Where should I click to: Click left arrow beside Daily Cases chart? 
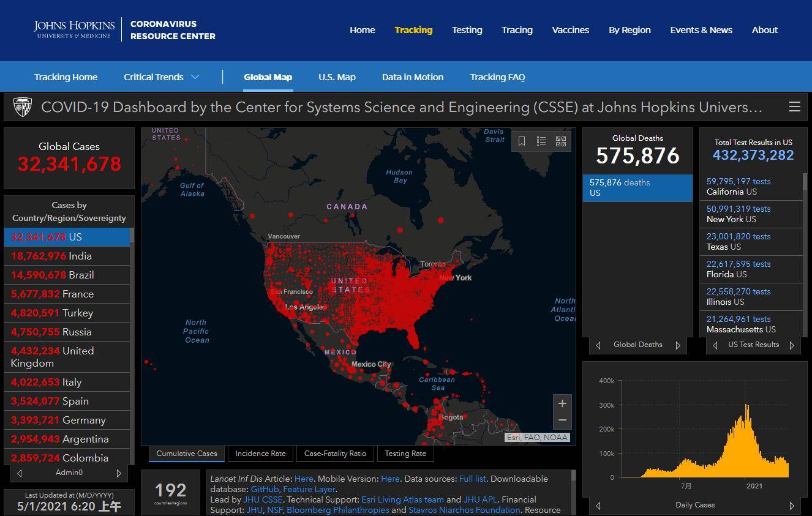point(598,506)
